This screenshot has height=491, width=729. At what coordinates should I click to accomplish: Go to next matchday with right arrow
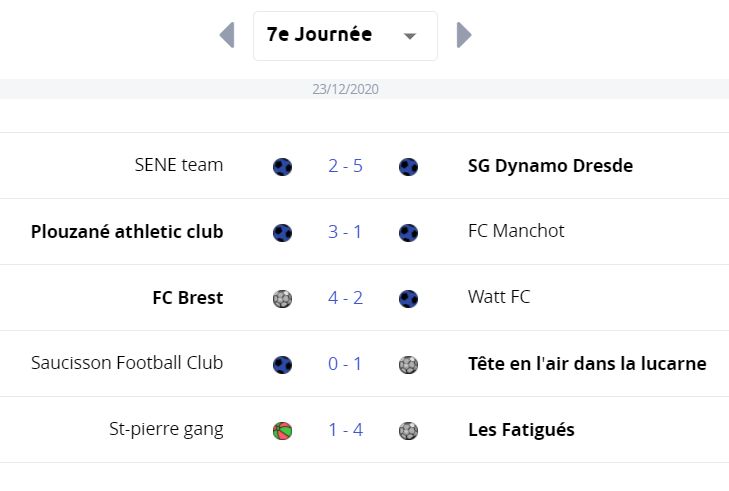[x=464, y=35]
